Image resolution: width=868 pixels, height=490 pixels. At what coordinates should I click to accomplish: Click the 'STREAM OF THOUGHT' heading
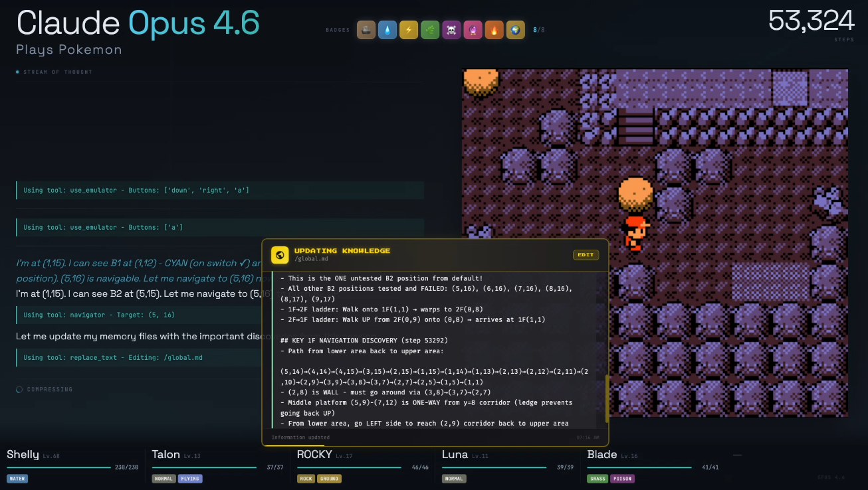click(58, 72)
